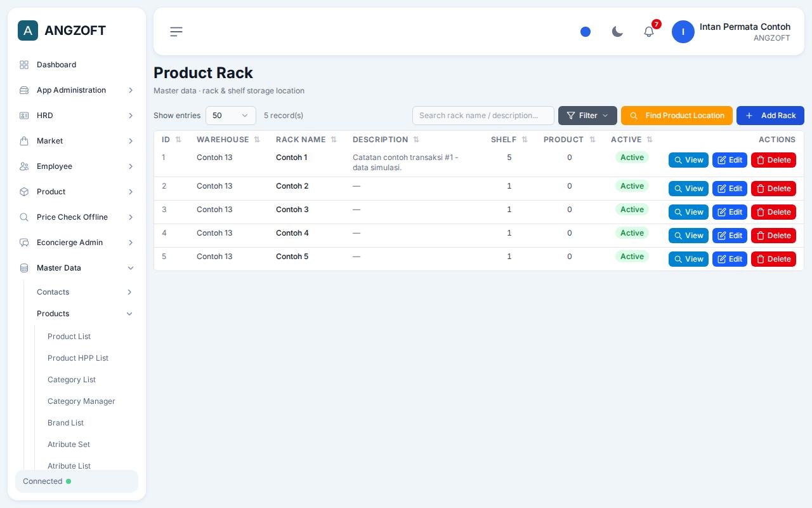Click rack name Contoh 4 cell

(292, 233)
